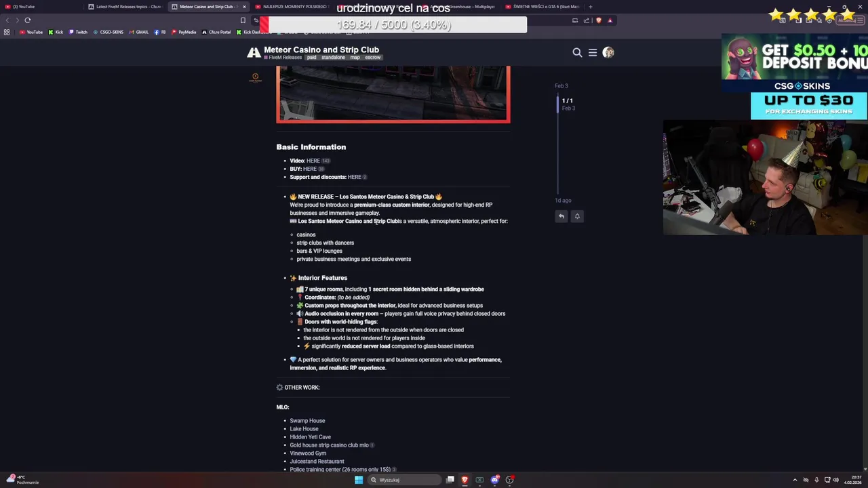Click the Brave shield icon
The width and height of the screenshot is (868, 488).
598,20
